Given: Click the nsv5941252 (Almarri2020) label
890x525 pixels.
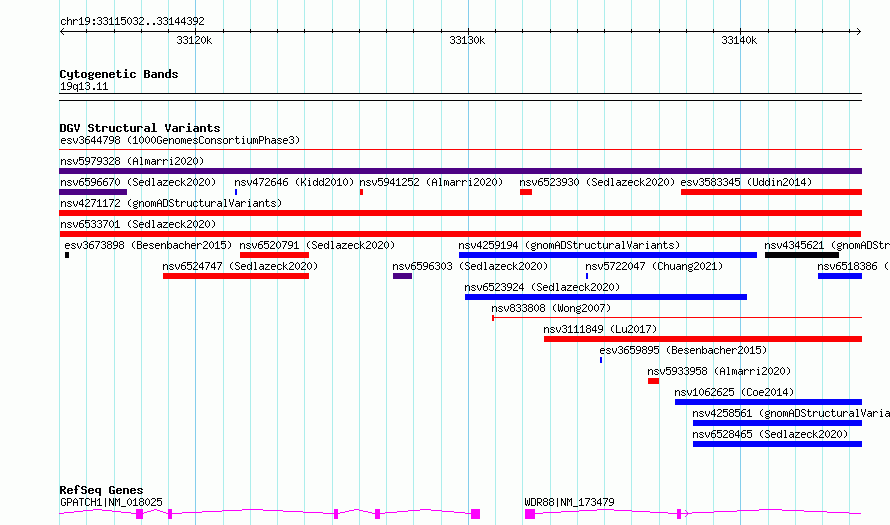Looking at the screenshot, I should (x=431, y=182).
